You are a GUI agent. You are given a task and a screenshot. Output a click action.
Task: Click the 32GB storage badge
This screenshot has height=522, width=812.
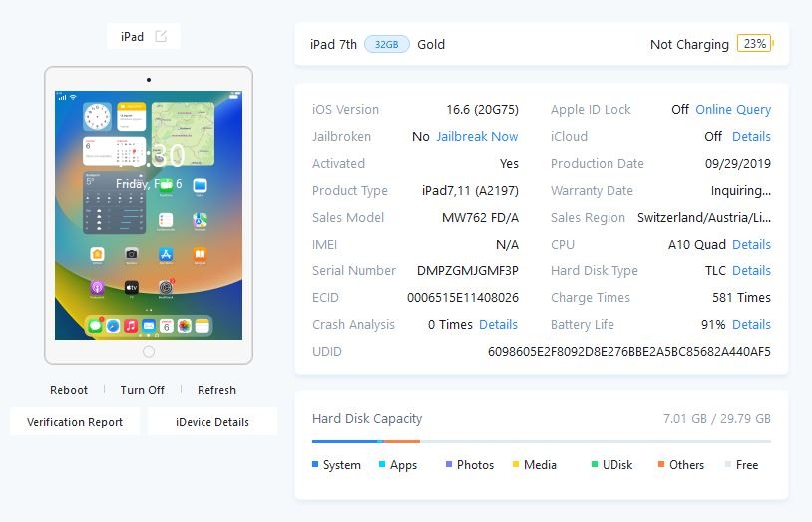[x=387, y=45]
